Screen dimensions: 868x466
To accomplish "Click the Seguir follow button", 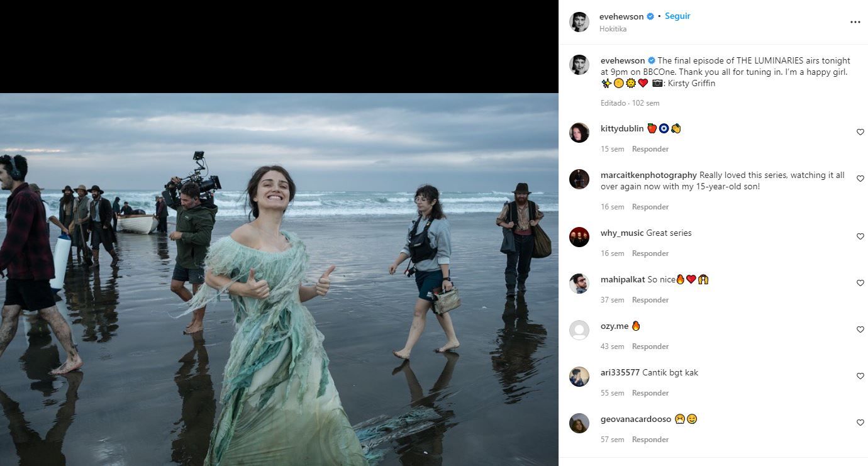I will click(677, 16).
